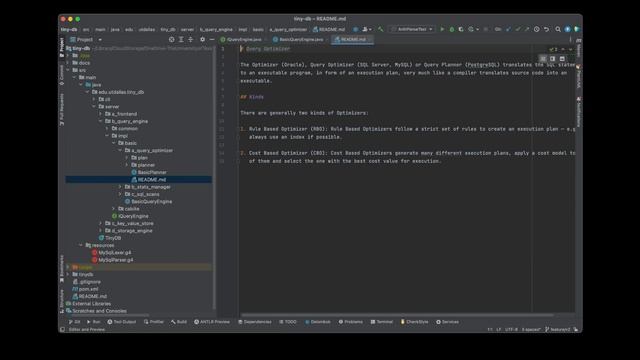Hide the Project tool window
This screenshot has width=640, height=360.
coord(212,40)
